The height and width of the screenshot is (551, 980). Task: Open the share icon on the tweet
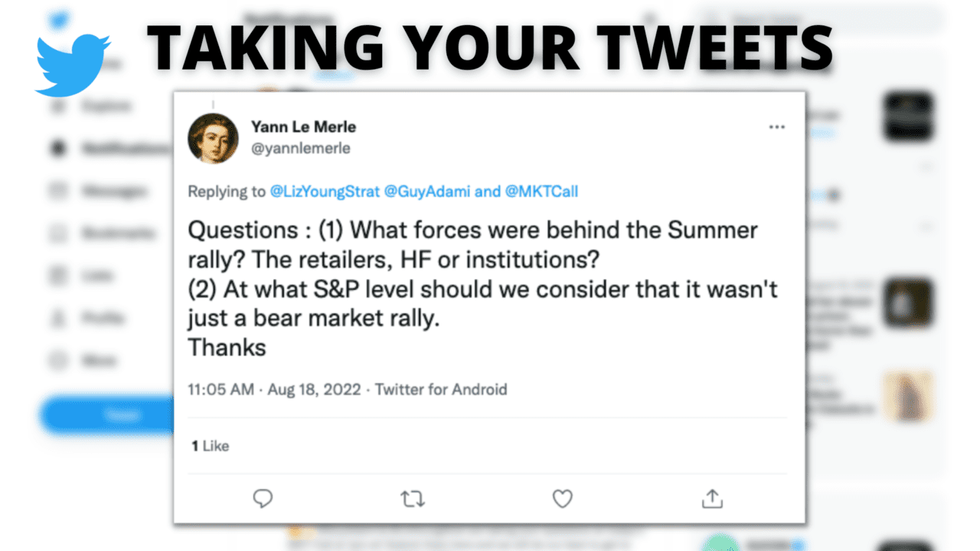coord(712,499)
